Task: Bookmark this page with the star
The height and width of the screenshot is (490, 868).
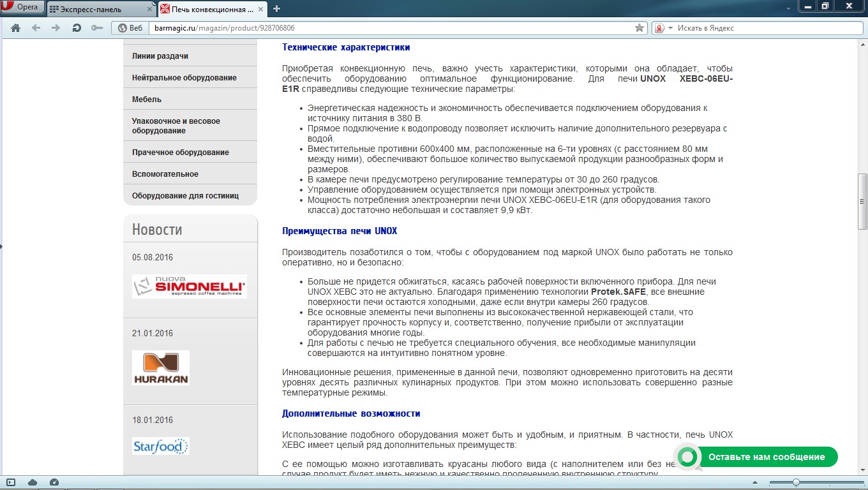Action: click(640, 28)
